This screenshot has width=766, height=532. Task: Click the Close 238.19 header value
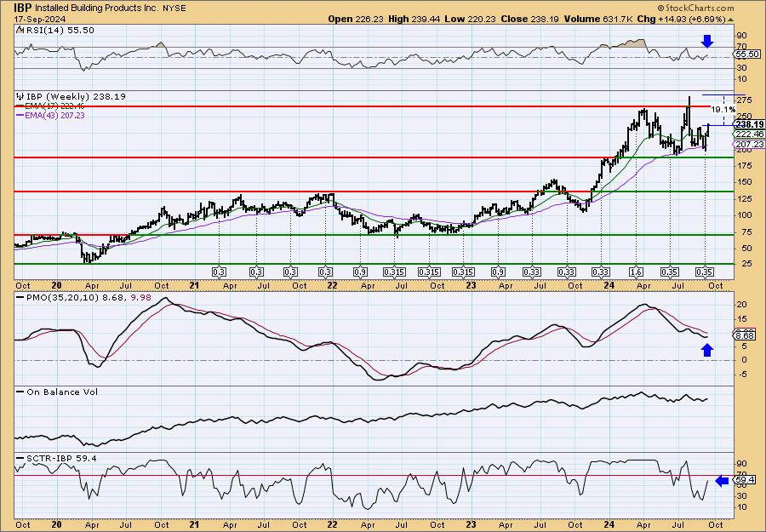(529, 19)
